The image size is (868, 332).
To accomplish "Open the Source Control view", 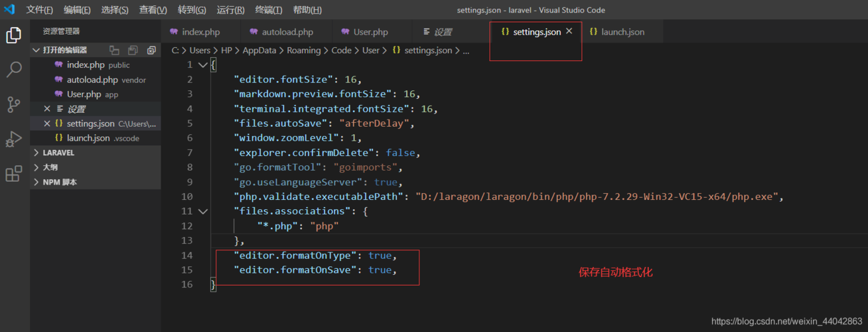I will coord(14,104).
